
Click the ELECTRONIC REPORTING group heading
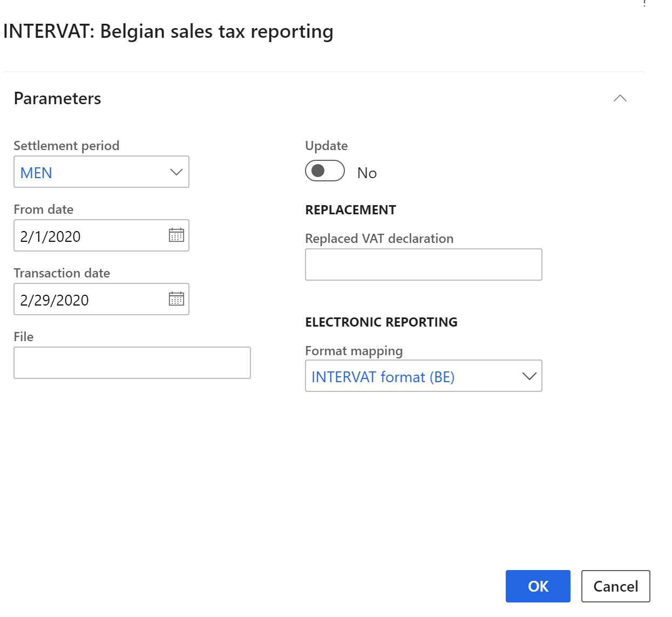tap(382, 322)
